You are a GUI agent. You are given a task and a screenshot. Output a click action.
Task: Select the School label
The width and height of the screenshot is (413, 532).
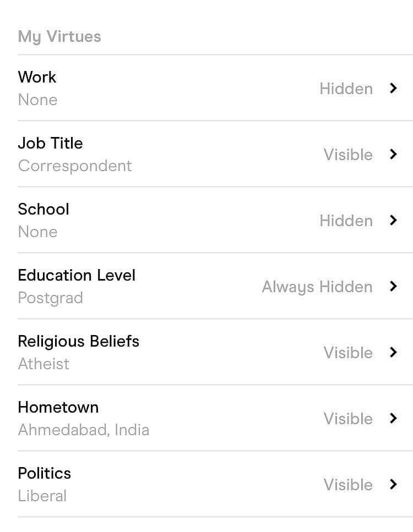(x=44, y=209)
